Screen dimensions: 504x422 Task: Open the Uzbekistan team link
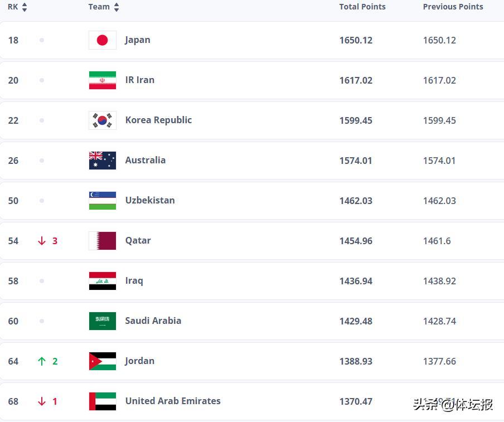(x=150, y=201)
